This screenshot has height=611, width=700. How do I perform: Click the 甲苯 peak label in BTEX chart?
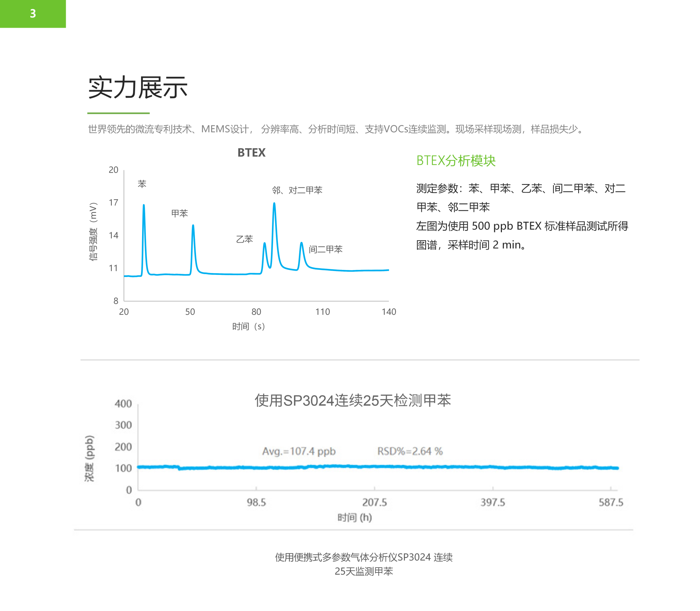pos(180,213)
